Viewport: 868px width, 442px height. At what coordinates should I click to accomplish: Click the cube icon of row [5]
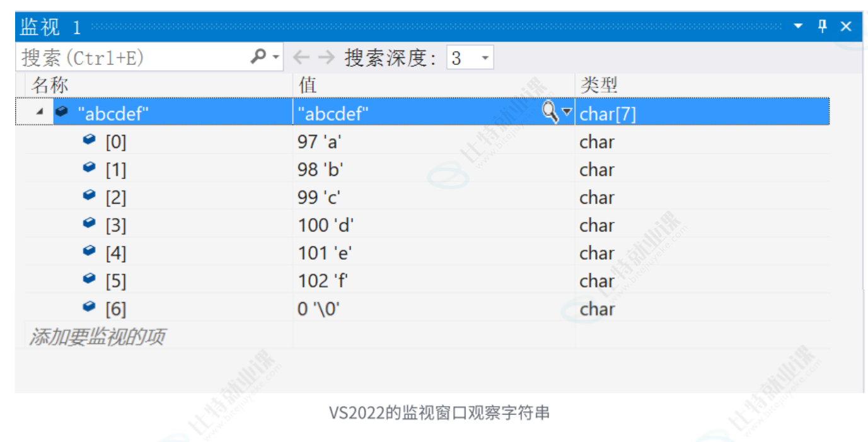pyautogui.click(x=90, y=278)
